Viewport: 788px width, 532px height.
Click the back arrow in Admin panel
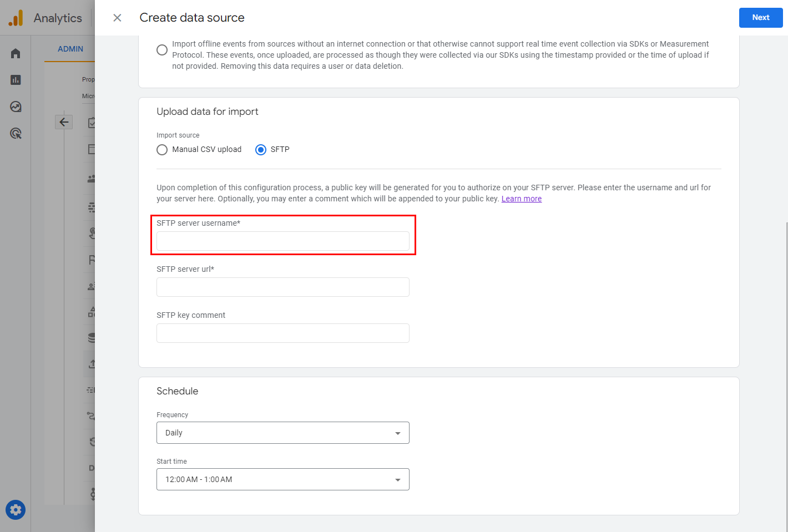pyautogui.click(x=64, y=122)
